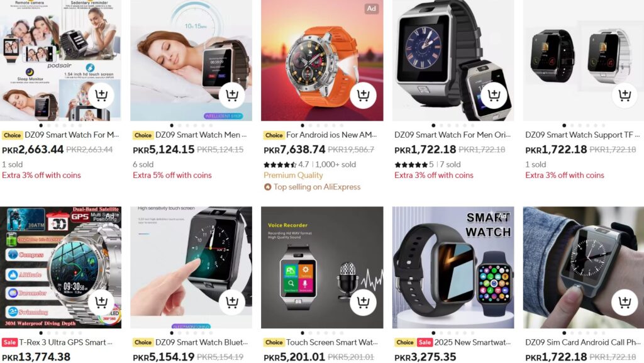Click the Sale badge on 2025 New Smartwatch
Screen dimensions: 644x363
[425, 342]
